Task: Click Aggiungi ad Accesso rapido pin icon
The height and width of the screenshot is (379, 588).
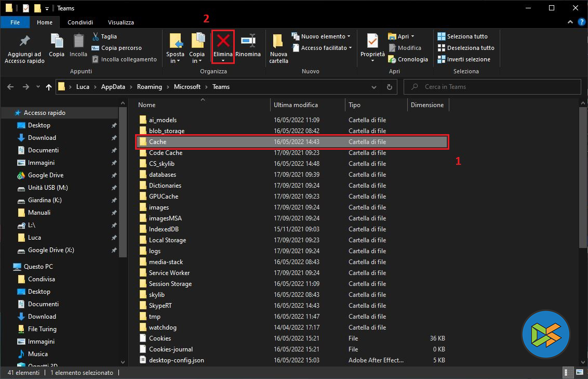Action: point(24,41)
